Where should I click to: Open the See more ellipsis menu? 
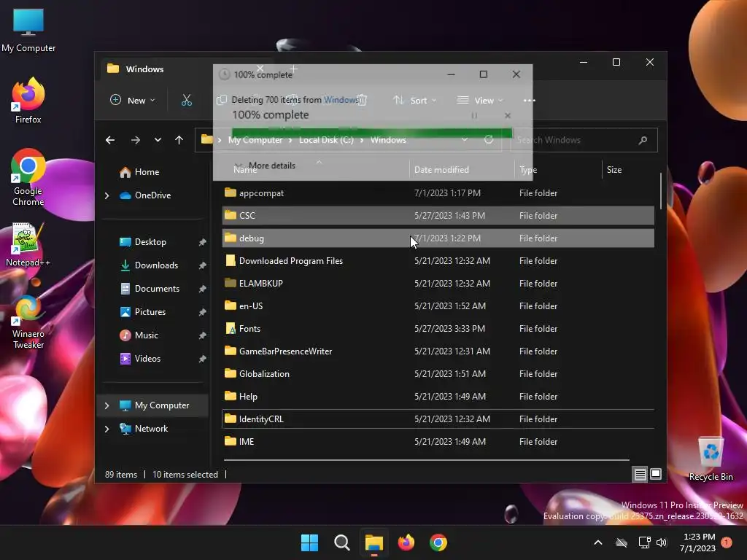[530, 100]
